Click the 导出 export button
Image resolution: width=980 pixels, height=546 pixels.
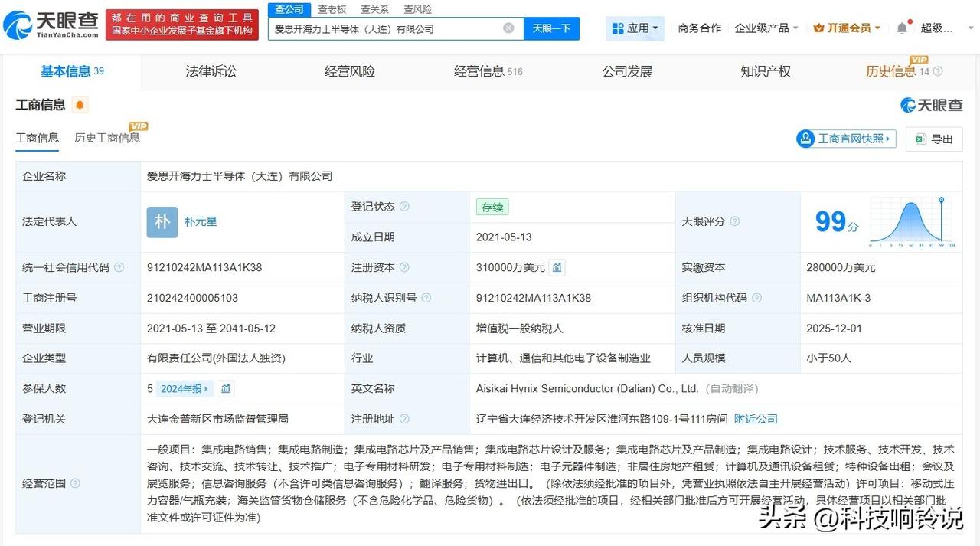tap(934, 139)
